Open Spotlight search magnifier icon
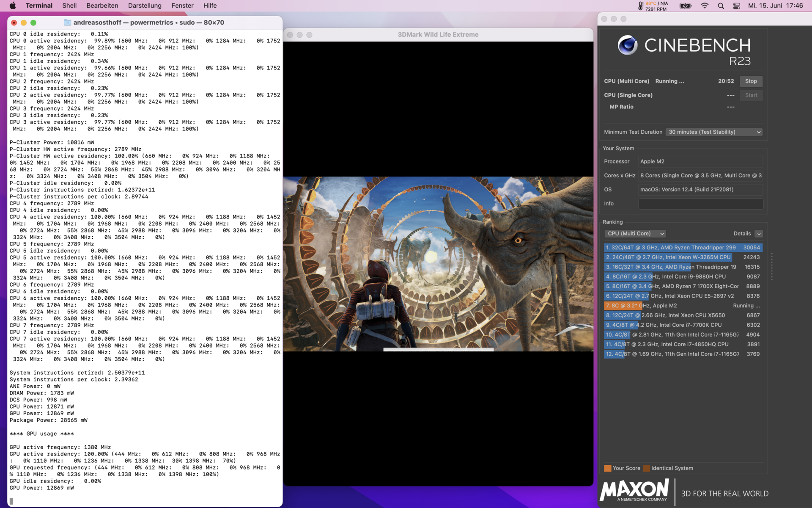Screen dimensions: 812x508 (x=721, y=6)
